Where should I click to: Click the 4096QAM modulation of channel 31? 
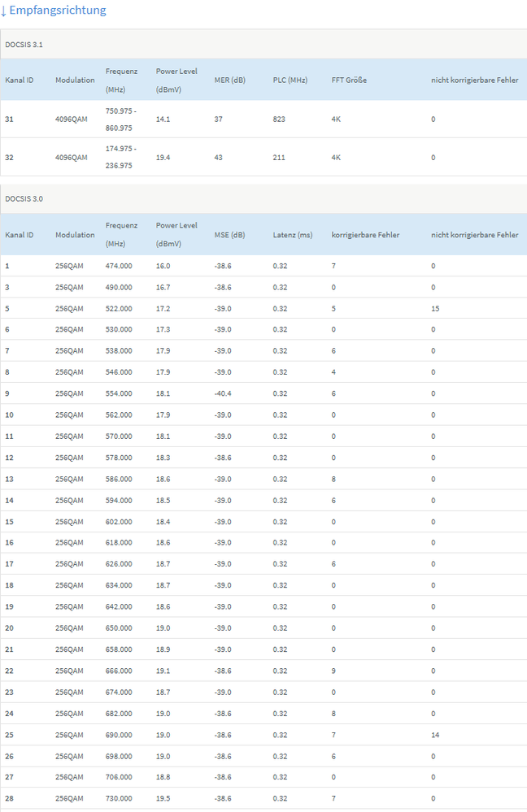coord(72,119)
